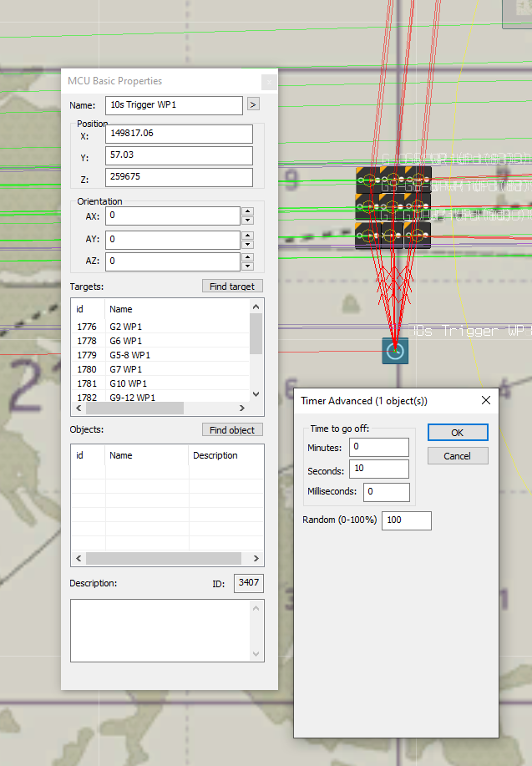Image resolution: width=532 pixels, height=766 pixels.
Task: Select the center waypoint icon in the cluster
Action: pos(393,206)
